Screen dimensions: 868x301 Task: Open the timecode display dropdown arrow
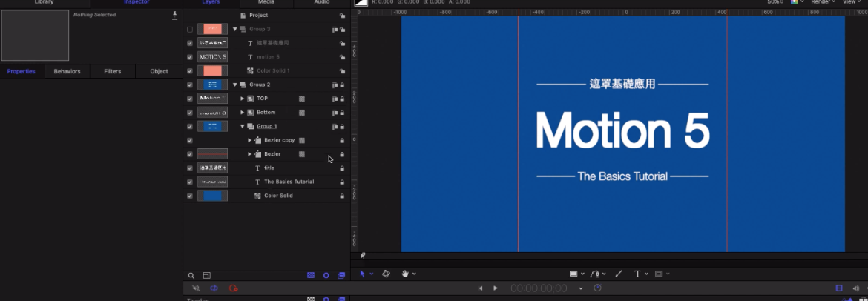(581, 288)
